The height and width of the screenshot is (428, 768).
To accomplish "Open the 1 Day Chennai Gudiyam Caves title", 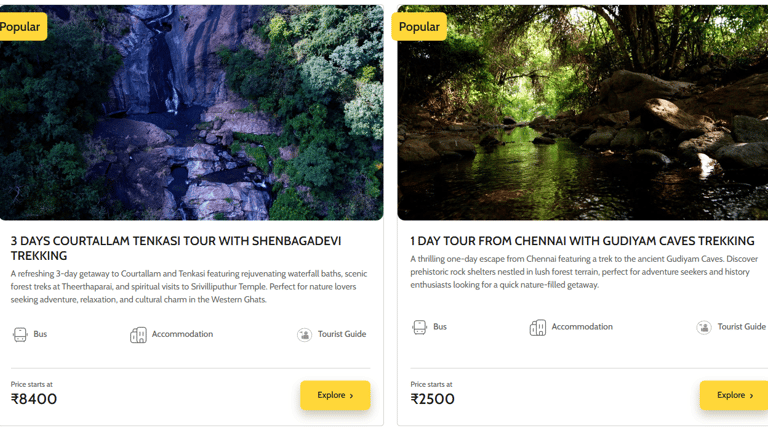I will click(582, 241).
